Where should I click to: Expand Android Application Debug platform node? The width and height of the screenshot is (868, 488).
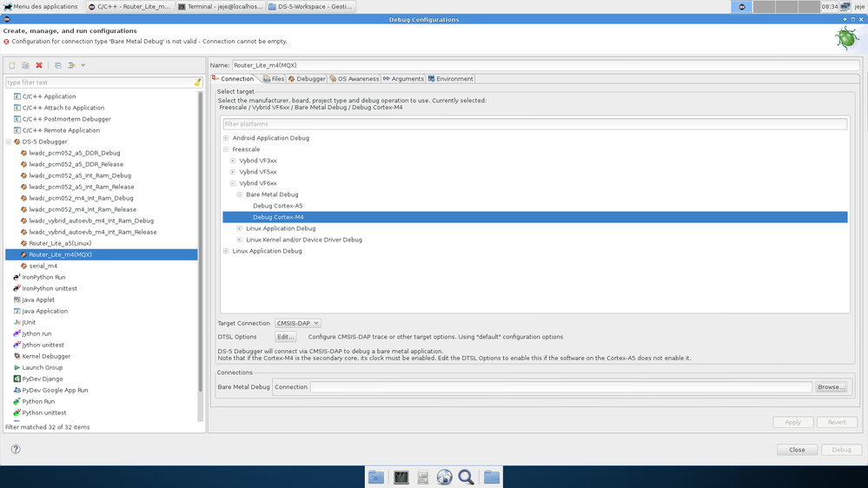[x=226, y=138]
